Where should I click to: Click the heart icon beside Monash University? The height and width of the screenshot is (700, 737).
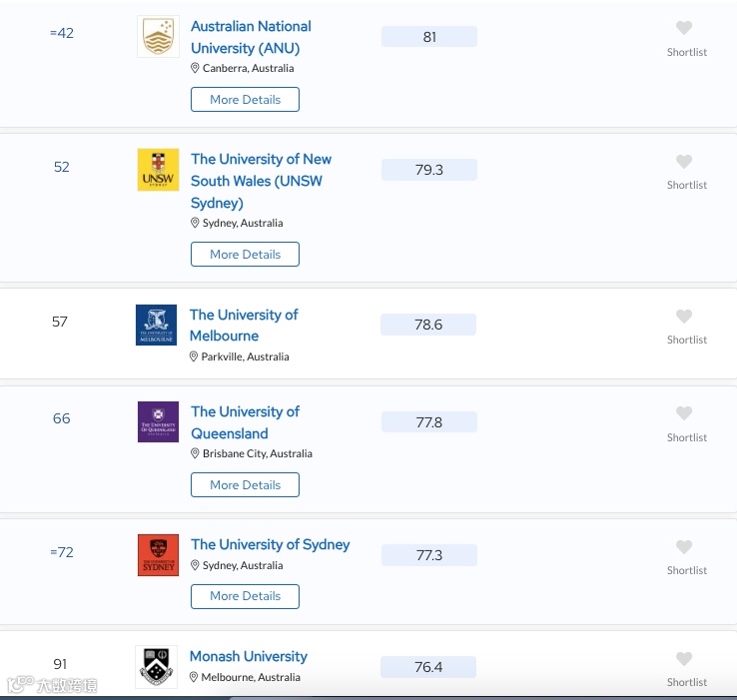point(684,659)
